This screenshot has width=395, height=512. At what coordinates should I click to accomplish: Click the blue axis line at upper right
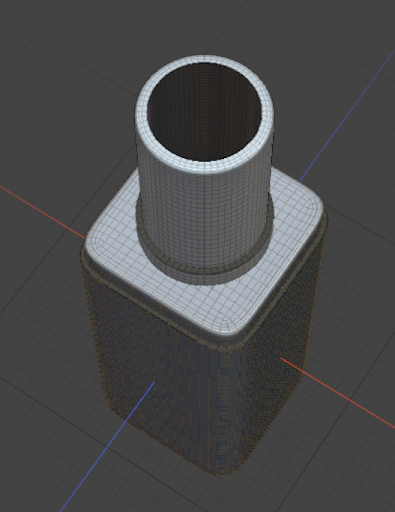(x=347, y=115)
